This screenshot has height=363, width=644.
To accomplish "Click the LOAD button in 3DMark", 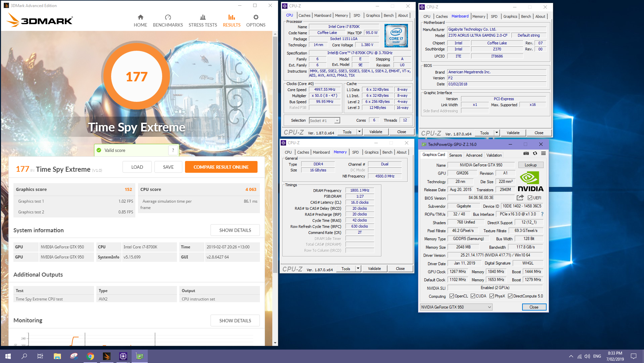I will [137, 167].
